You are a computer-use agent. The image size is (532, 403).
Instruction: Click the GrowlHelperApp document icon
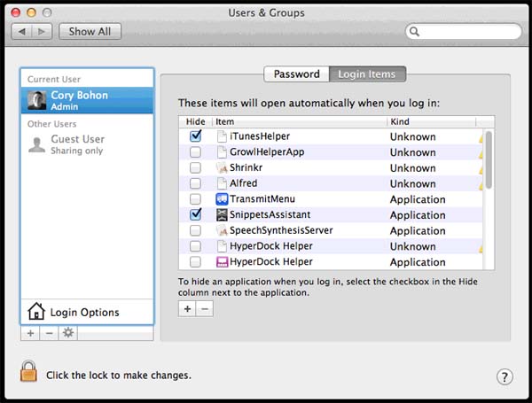tap(222, 151)
